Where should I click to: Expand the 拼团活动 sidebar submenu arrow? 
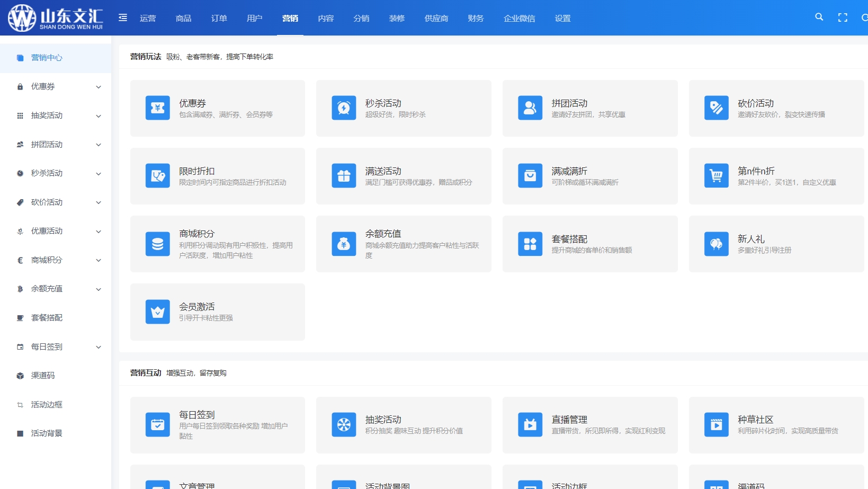99,145
